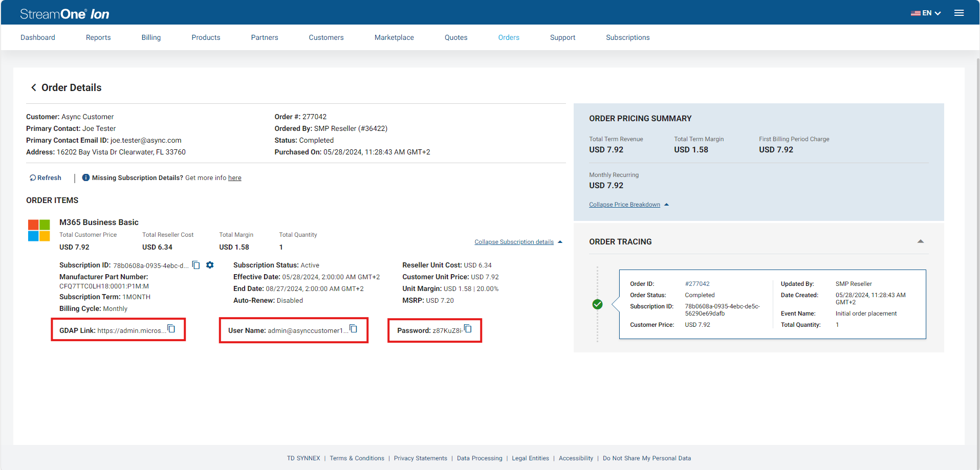Screen dimensions: 980x470
Task: Collapse the Order Tracing panel
Action: pos(921,241)
